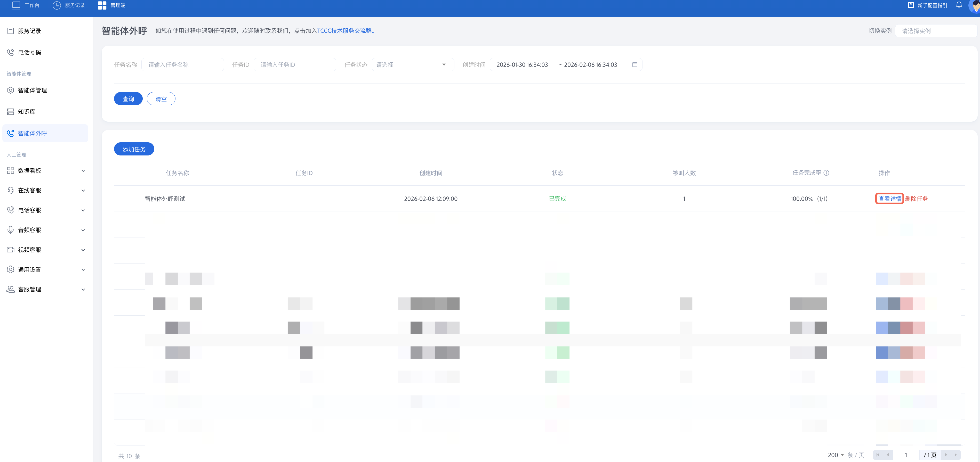Open the 任务状态 dropdown

(x=412, y=65)
